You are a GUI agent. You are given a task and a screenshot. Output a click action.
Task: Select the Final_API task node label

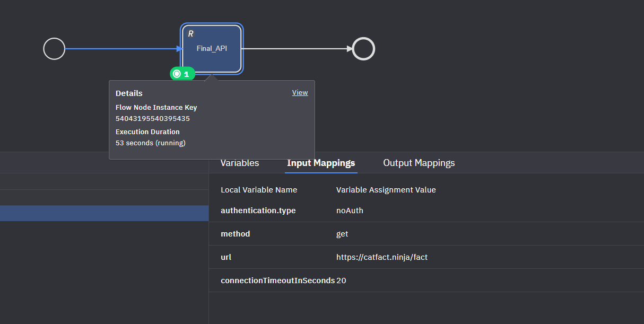[212, 49]
